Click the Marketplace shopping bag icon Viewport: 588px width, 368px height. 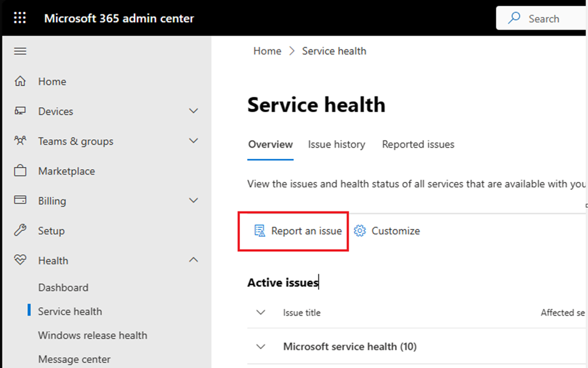[20, 171]
